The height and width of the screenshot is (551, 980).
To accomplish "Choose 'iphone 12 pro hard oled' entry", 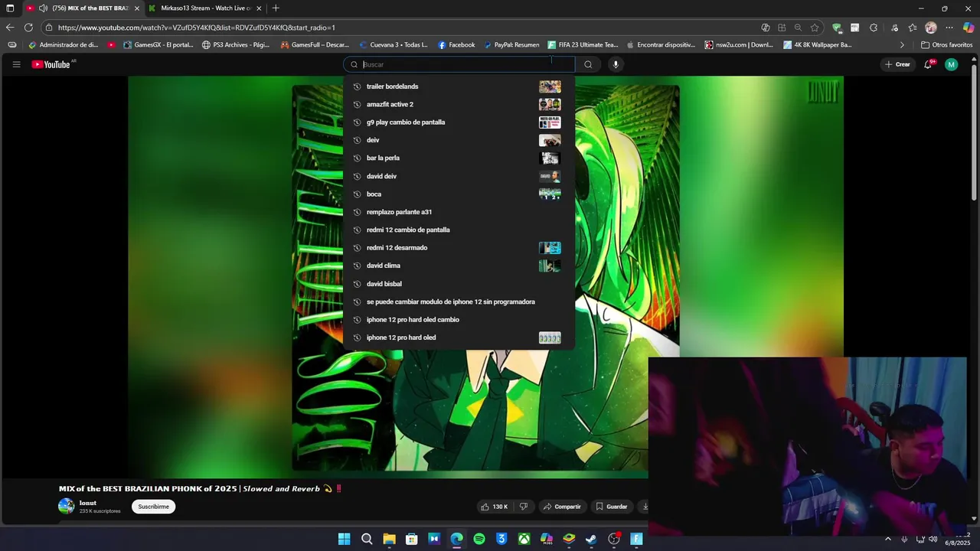I will 459,337.
